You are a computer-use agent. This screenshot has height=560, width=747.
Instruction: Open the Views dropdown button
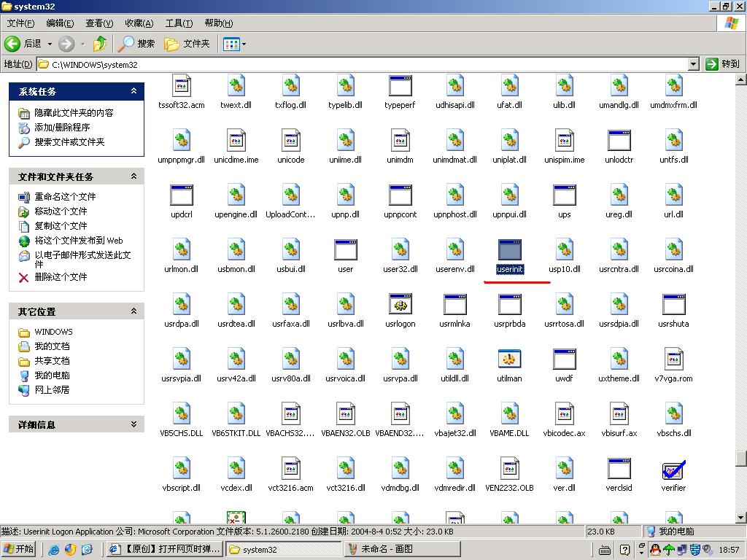point(235,44)
